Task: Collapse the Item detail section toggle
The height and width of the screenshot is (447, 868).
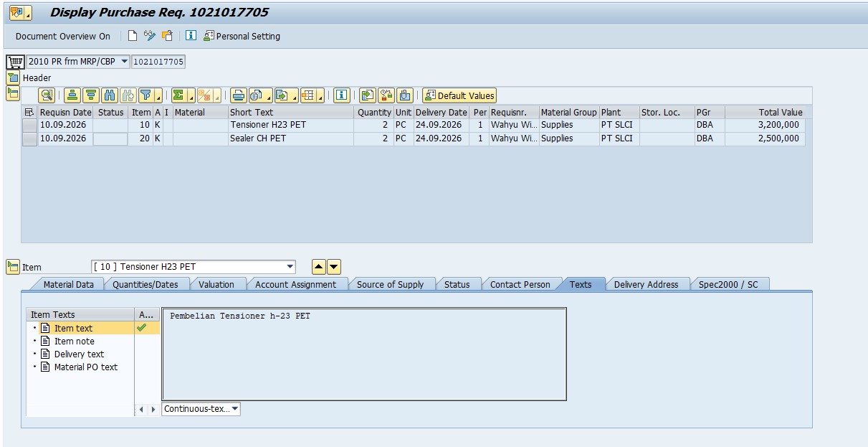Action: 13,267
